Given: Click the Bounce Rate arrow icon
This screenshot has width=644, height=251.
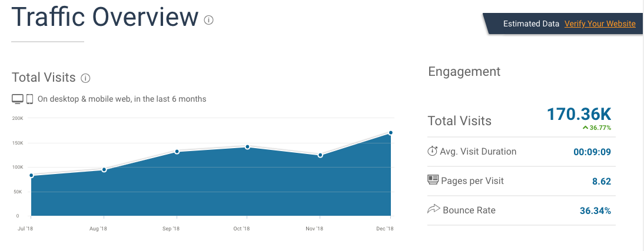Looking at the screenshot, I should point(433,209).
